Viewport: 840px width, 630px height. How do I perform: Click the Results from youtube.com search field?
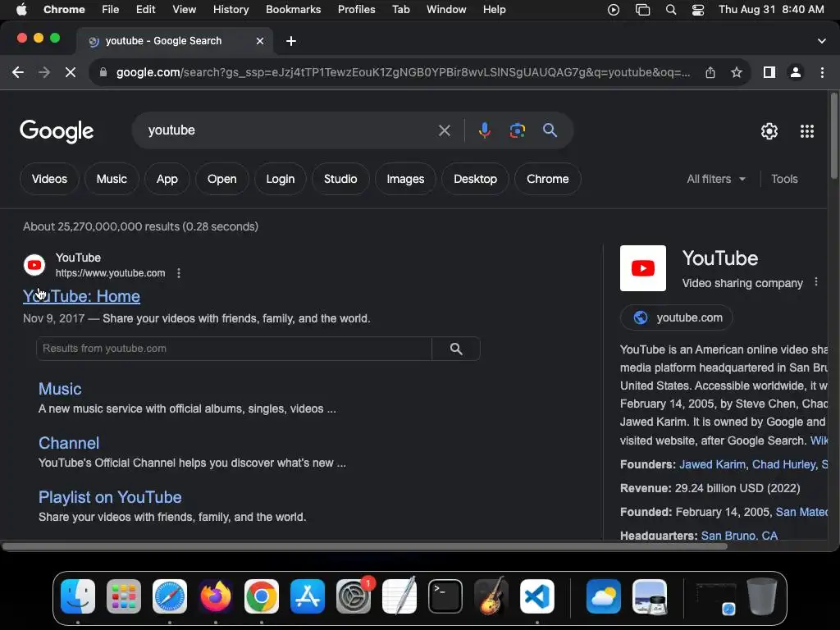coord(234,349)
